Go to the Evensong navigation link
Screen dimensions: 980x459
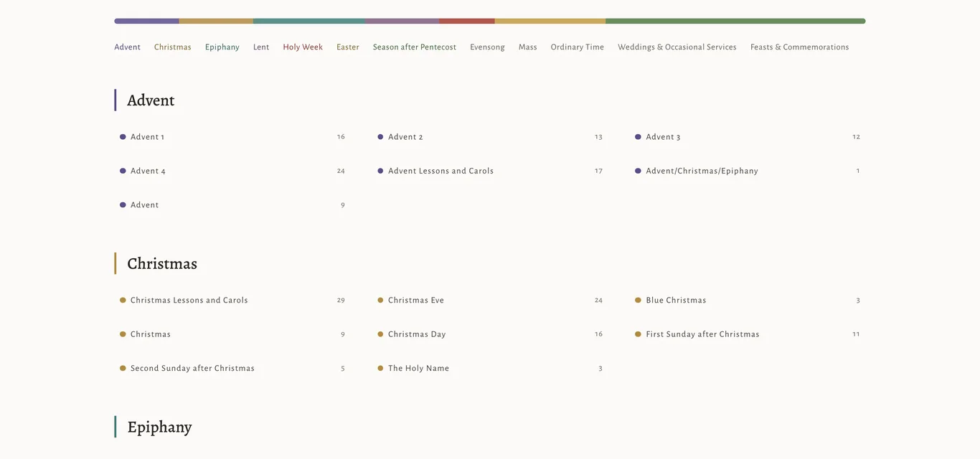[487, 47]
